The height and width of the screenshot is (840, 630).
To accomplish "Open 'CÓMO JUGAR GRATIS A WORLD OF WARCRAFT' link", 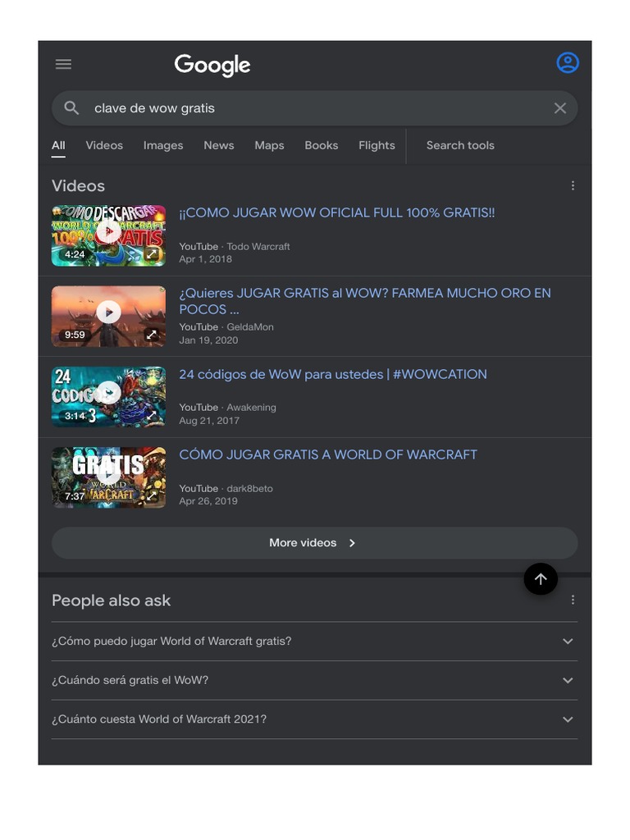I will click(328, 454).
